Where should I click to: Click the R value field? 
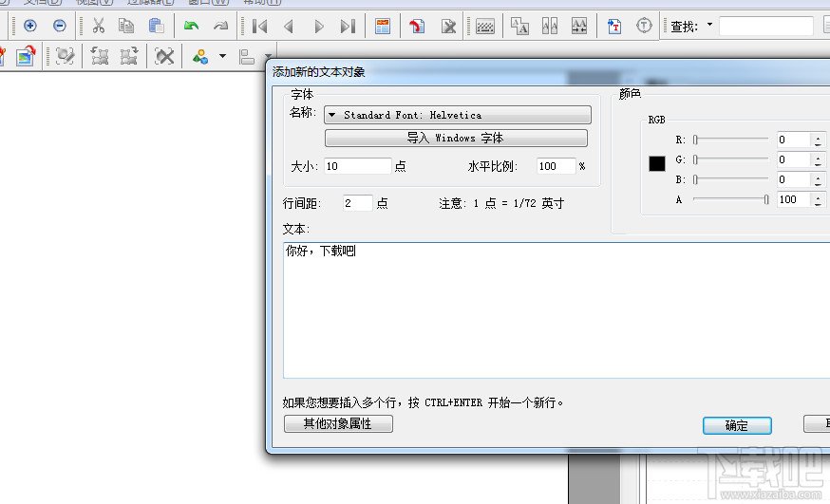pos(793,140)
